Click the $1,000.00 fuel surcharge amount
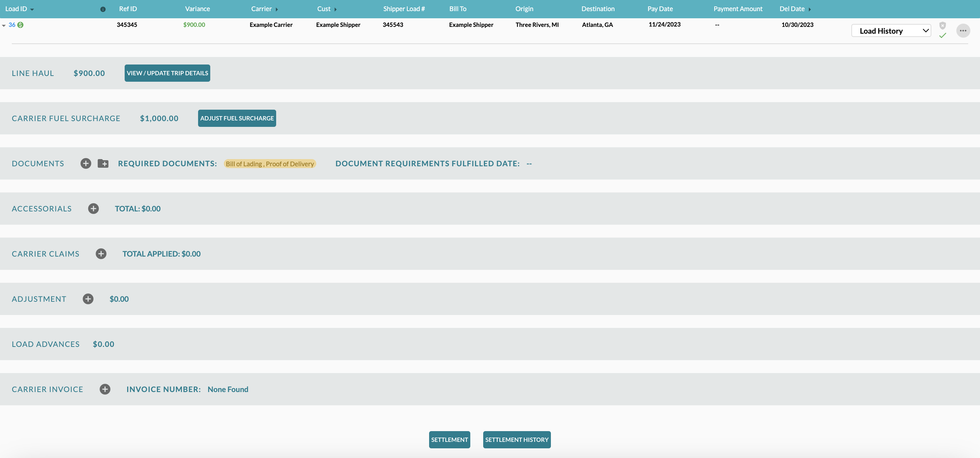 159,118
